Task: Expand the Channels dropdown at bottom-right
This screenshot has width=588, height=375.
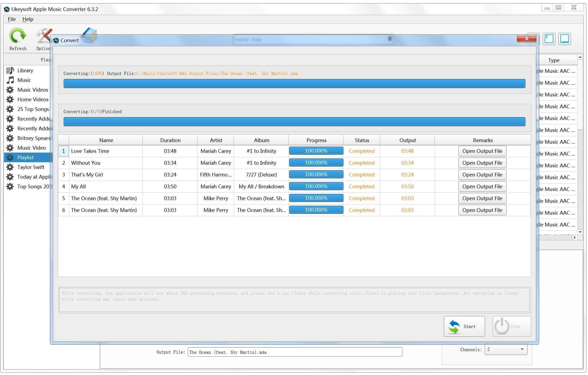Action: click(523, 351)
